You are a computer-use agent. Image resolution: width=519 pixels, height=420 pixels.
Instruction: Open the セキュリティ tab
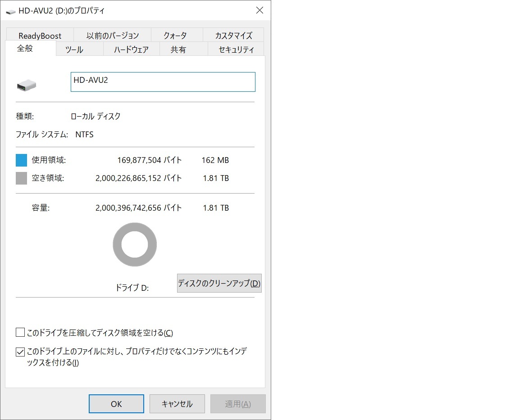tap(236, 50)
